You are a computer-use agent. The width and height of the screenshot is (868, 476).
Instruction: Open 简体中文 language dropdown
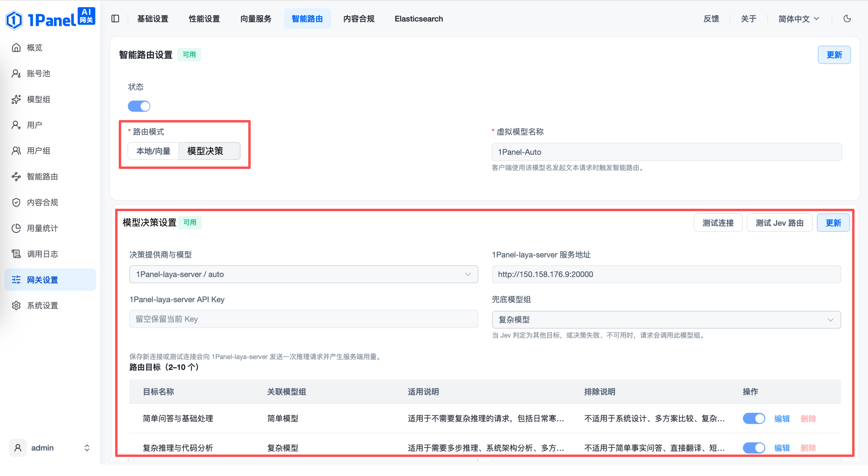click(798, 19)
